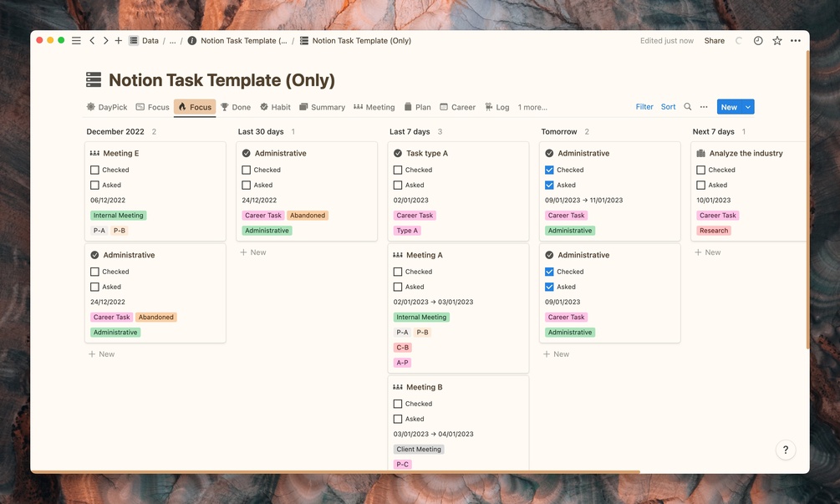Switch to the Career view tab
840x504 pixels.
point(457,107)
